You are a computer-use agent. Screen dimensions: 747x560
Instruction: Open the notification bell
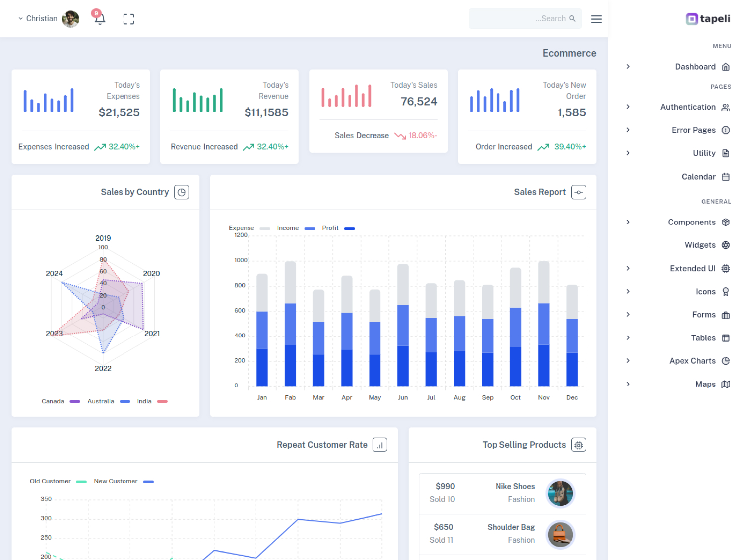(100, 19)
